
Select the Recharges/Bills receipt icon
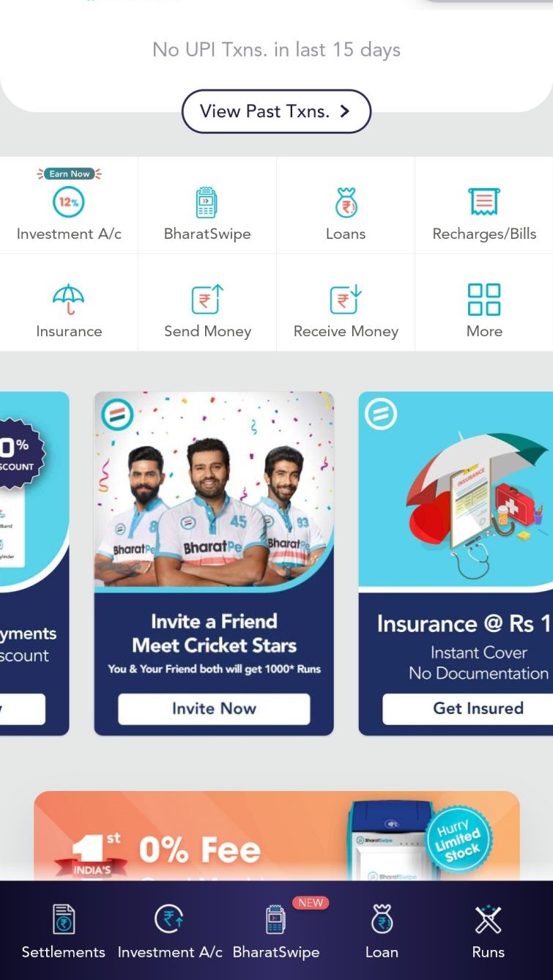tap(484, 202)
